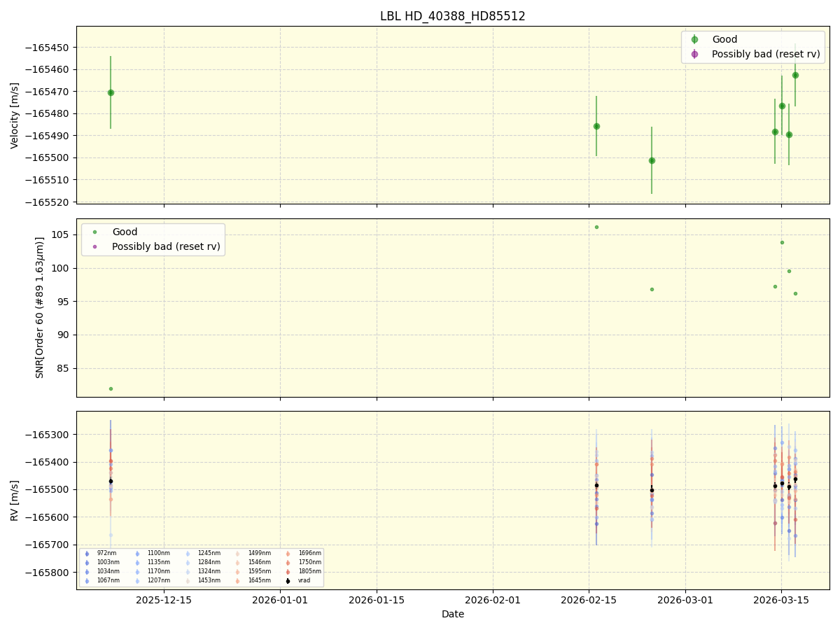Screen dimensions: 840x630
Task: Click the 1100nm legend marker
Action: click(137, 554)
